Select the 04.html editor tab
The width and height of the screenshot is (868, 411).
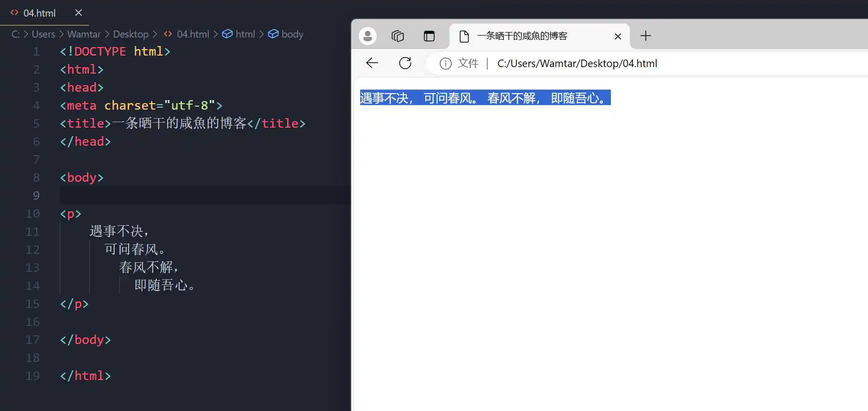45,13
